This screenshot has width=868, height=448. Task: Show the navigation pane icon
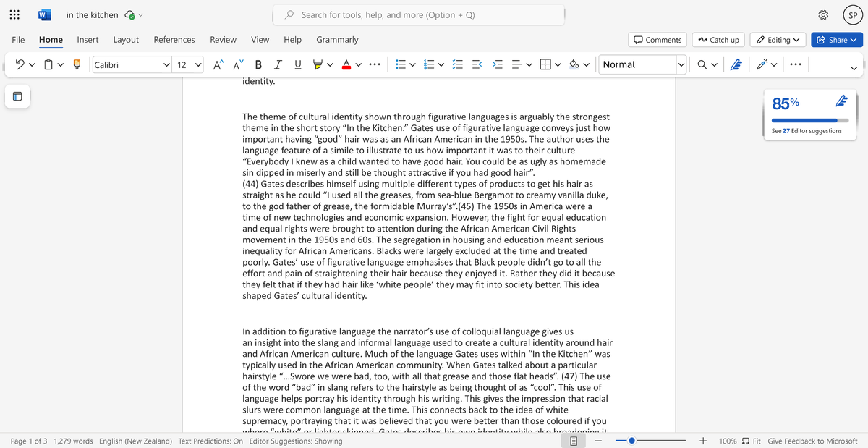point(17,96)
